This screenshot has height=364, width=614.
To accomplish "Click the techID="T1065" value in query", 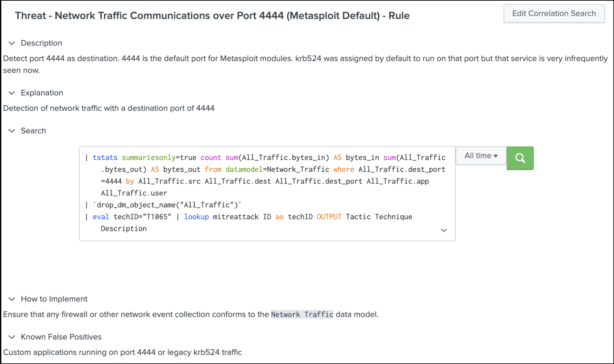I will coord(142,217).
